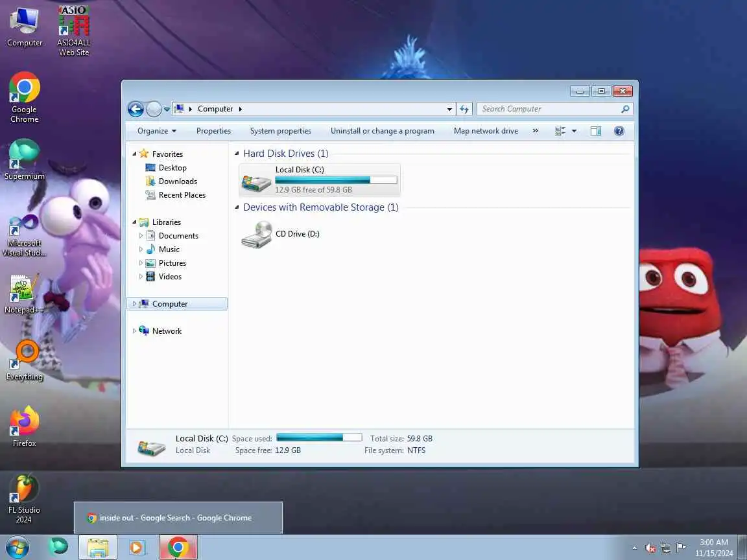Image resolution: width=747 pixels, height=560 pixels.
Task: Switch to Google Chrome taskbar button
Action: tap(178, 547)
